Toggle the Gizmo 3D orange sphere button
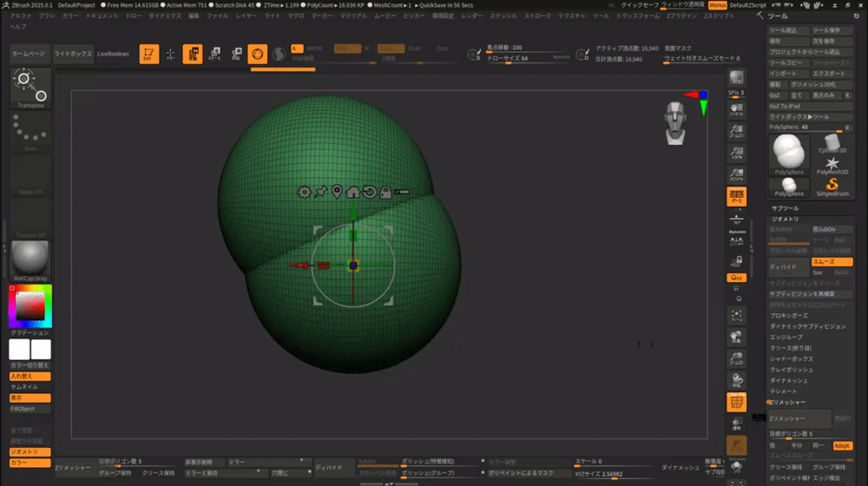 [x=258, y=54]
